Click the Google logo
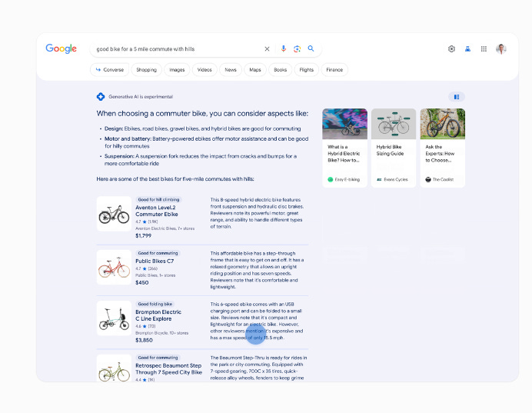 click(x=61, y=48)
